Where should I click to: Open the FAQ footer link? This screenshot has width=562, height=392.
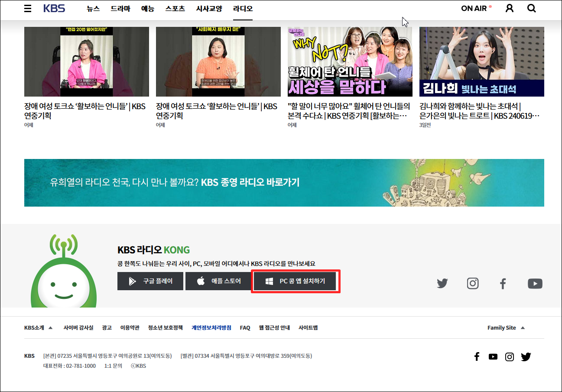[245, 327]
